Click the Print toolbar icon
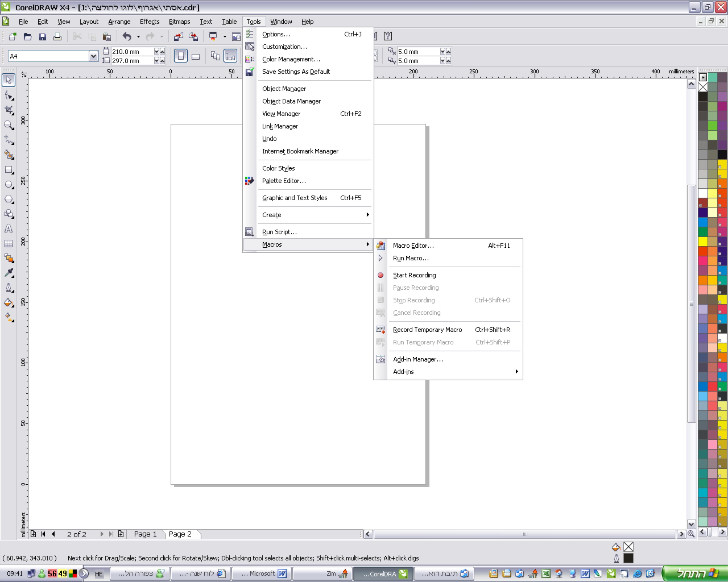This screenshot has width=728, height=582. (57, 36)
